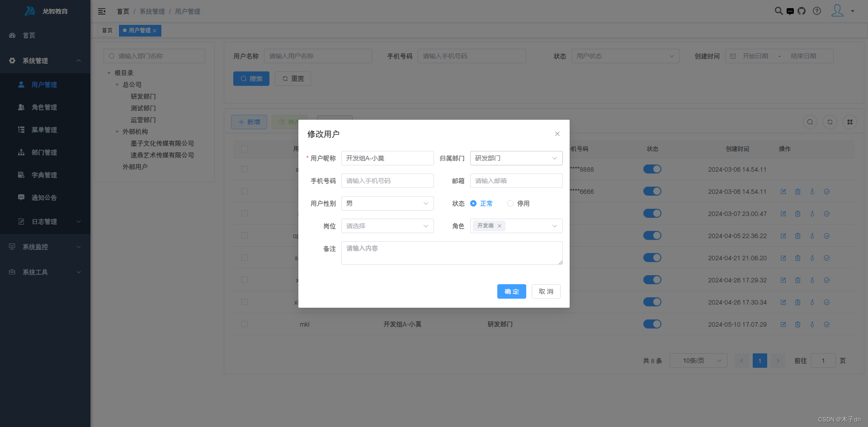Viewport: 868px width, 427px height.
Task: Click assign role icon for 2024-04-26 17:30:34 row
Action: [x=827, y=302]
